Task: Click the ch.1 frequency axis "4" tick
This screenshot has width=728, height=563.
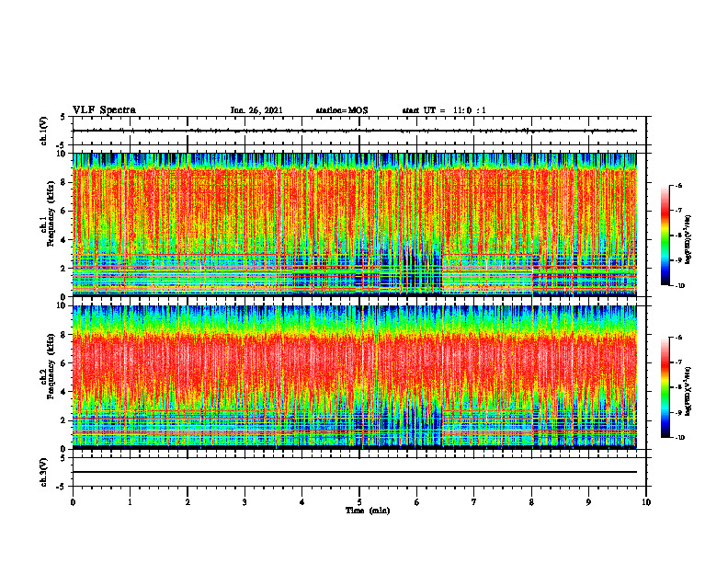Action: (64, 240)
